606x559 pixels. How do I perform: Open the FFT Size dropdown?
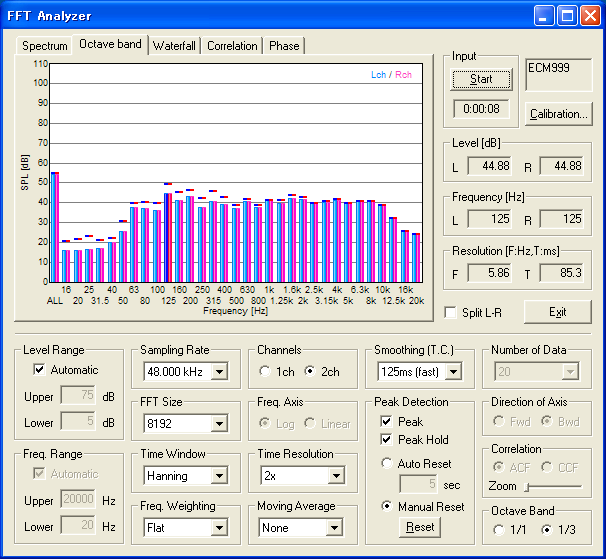(220, 424)
